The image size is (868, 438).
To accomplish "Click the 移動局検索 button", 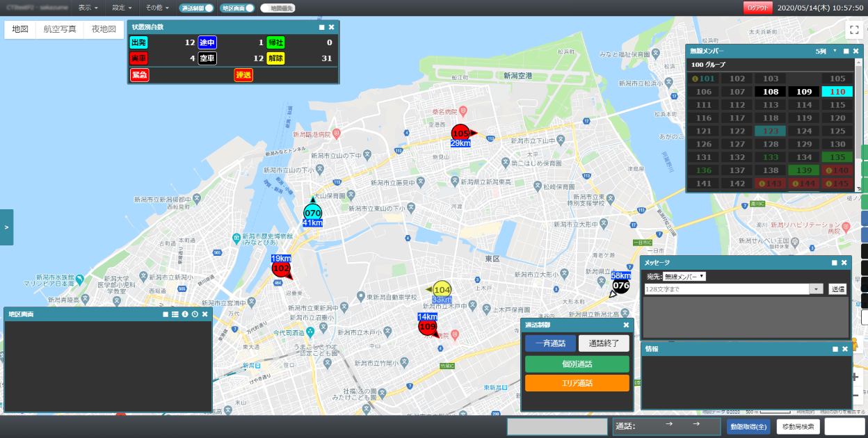I will (x=798, y=426).
